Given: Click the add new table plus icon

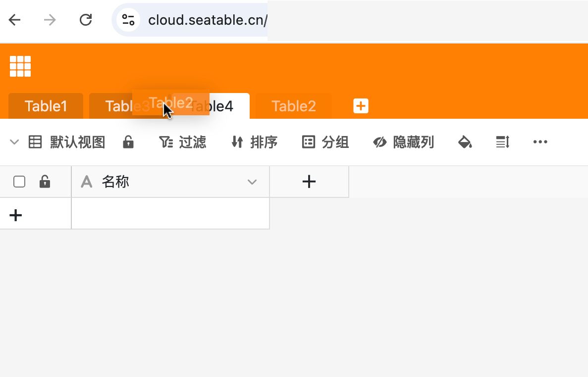Looking at the screenshot, I should pos(361,106).
